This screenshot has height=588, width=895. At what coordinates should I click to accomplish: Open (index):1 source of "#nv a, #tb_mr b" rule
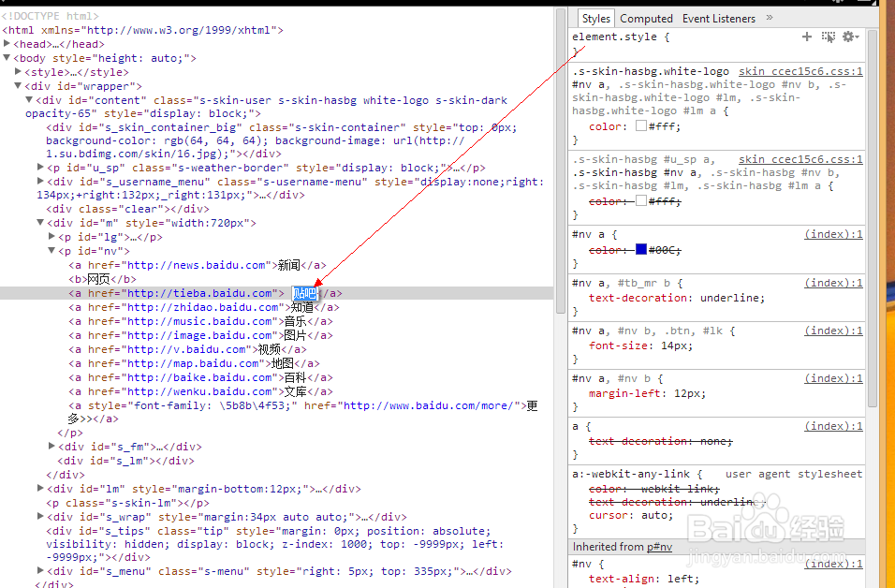click(833, 283)
